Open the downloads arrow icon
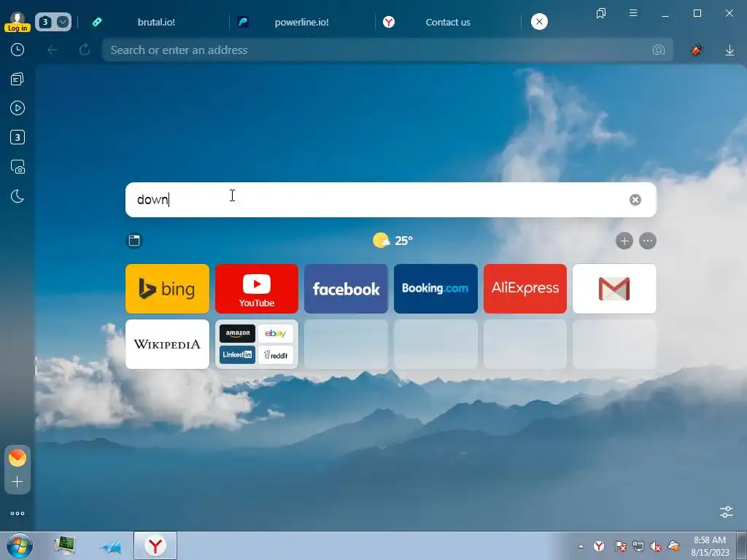The width and height of the screenshot is (747, 560). click(x=729, y=50)
